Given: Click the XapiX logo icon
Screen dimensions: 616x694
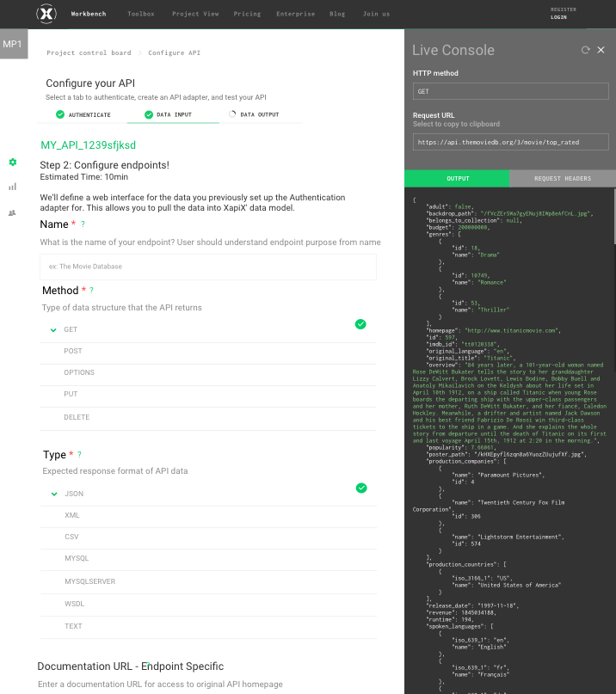Looking at the screenshot, I should (x=46, y=14).
